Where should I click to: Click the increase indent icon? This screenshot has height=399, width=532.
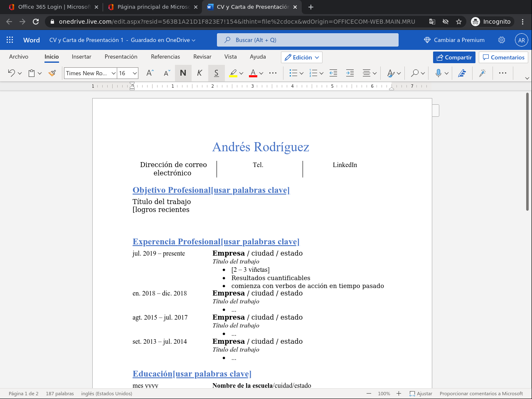pyautogui.click(x=350, y=73)
